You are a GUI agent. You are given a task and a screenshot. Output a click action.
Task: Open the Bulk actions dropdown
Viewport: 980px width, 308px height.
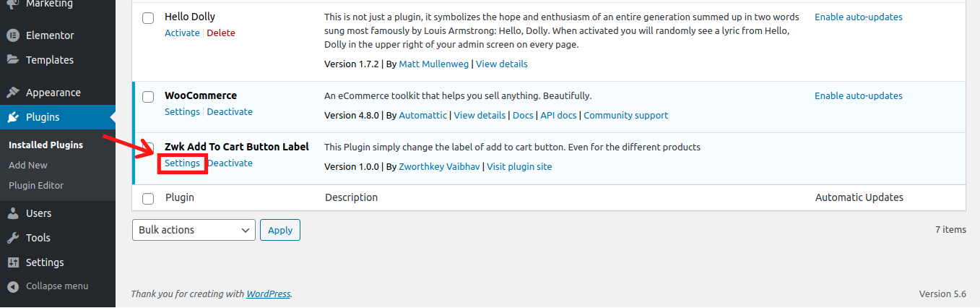pos(194,230)
